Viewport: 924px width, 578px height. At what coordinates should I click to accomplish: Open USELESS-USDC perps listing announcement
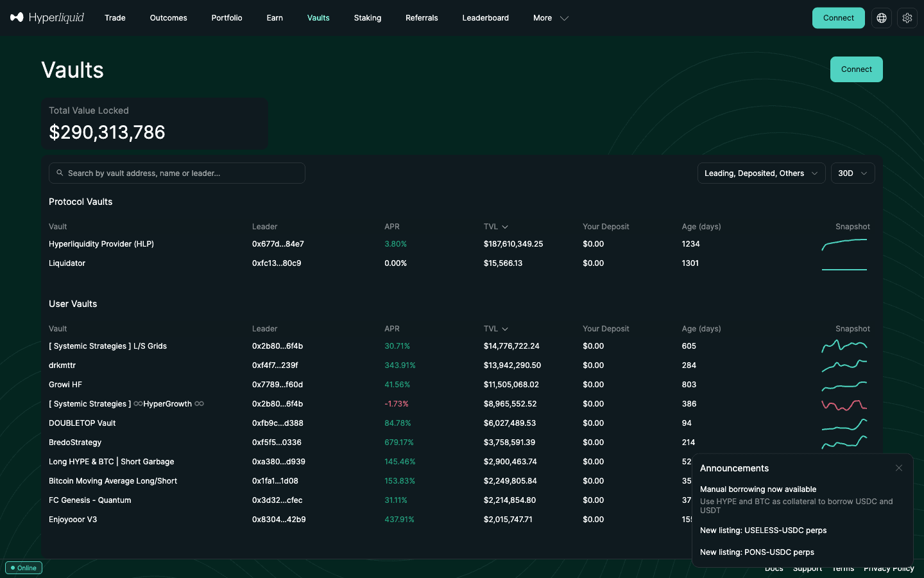click(x=764, y=530)
